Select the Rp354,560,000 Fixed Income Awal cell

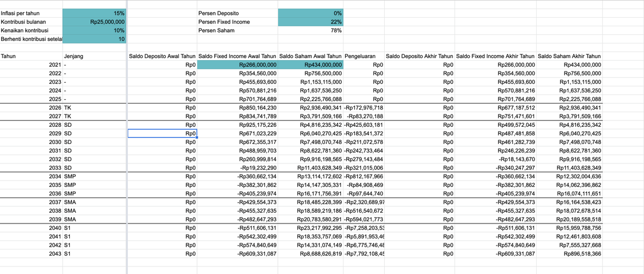pyautogui.click(x=238, y=73)
